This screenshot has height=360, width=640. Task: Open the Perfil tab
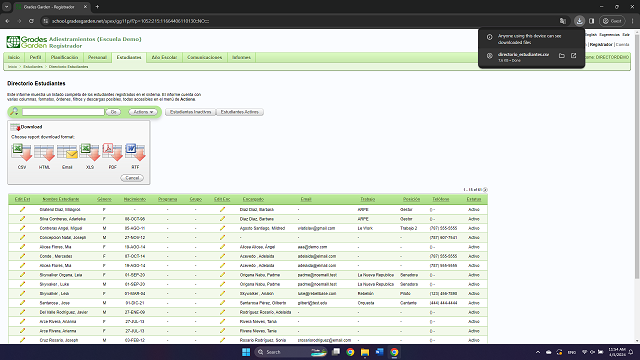[x=36, y=57]
